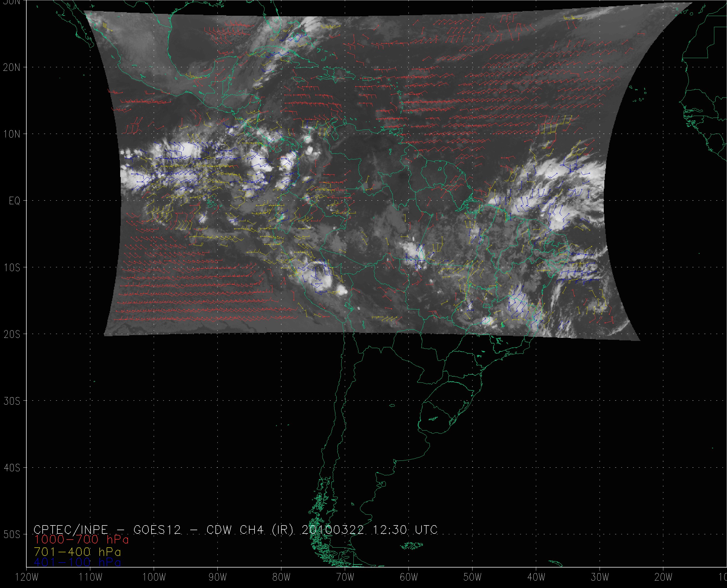727x588 pixels.
Task: Click the 20100322 12:30 UTC timestamp
Action: point(369,530)
